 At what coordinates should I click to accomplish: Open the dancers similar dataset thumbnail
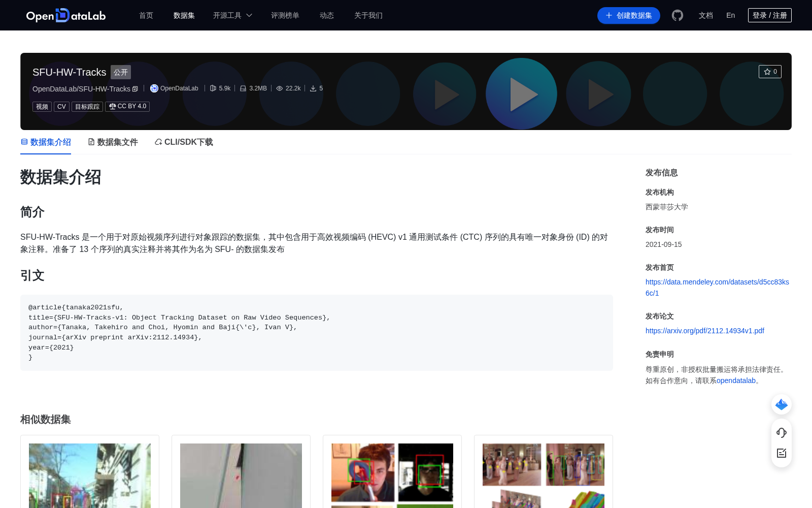pos(544,475)
